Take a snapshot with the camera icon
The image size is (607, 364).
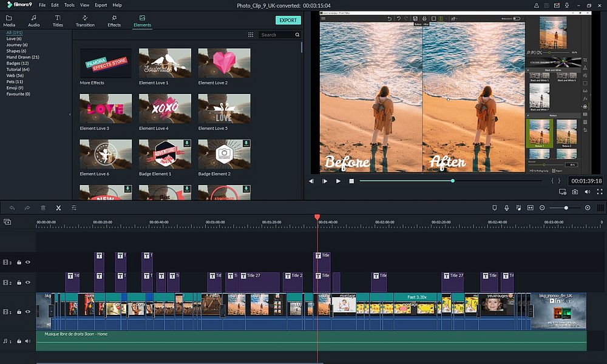point(574,192)
